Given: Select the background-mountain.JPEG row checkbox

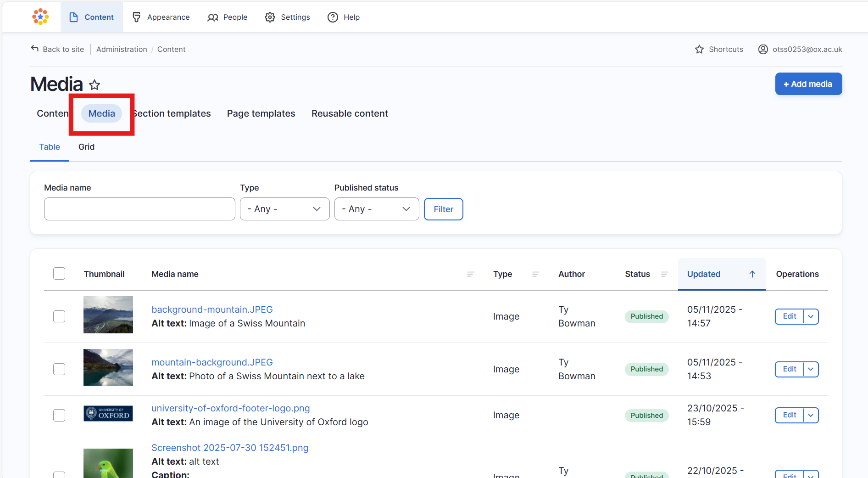Looking at the screenshot, I should click(59, 316).
